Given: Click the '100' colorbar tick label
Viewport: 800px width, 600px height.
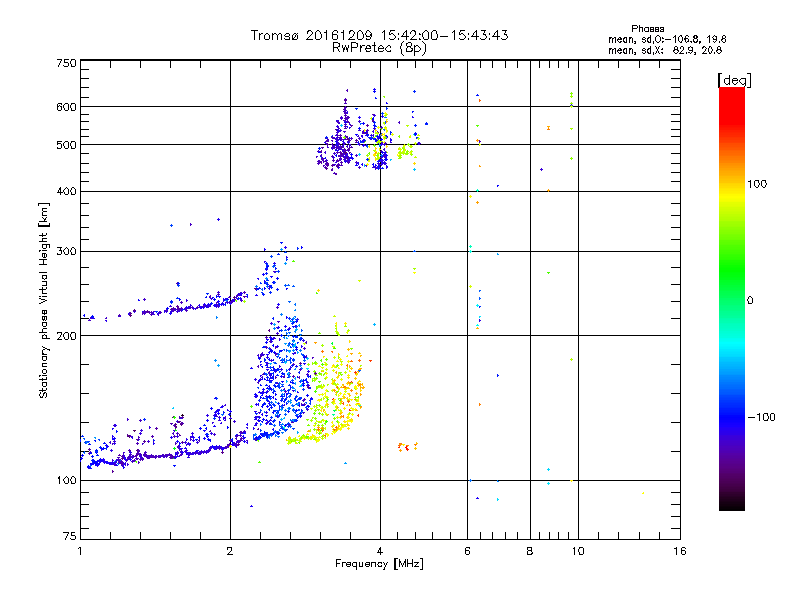Looking at the screenshot, I should pos(757,184).
